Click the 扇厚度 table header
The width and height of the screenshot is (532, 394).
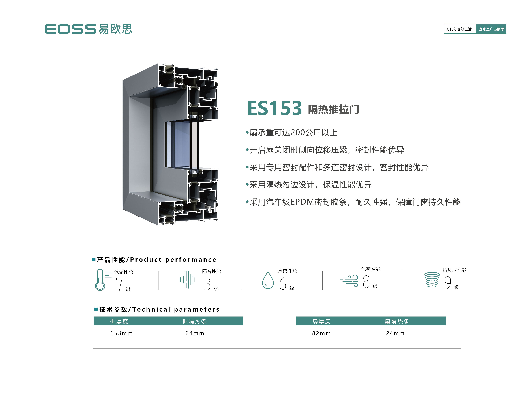click(321, 321)
